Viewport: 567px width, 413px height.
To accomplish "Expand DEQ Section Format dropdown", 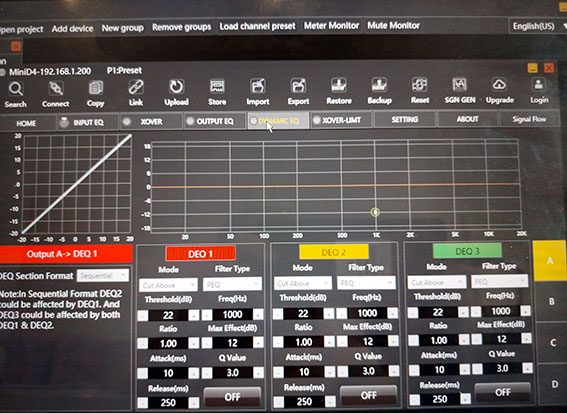I will click(103, 276).
